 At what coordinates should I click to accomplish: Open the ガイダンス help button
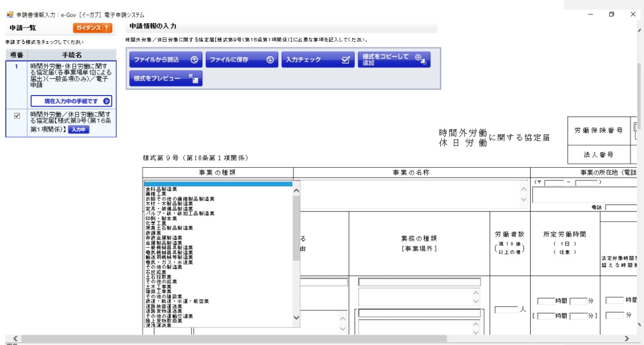tap(92, 28)
